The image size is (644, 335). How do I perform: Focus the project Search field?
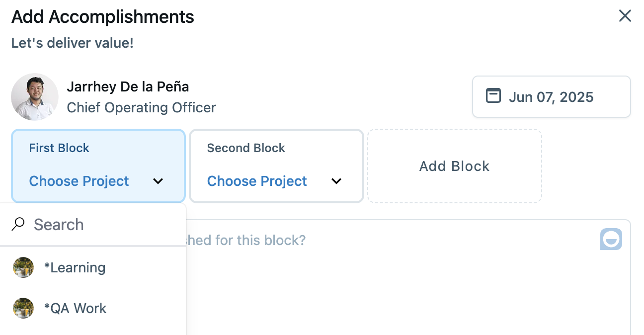point(99,225)
